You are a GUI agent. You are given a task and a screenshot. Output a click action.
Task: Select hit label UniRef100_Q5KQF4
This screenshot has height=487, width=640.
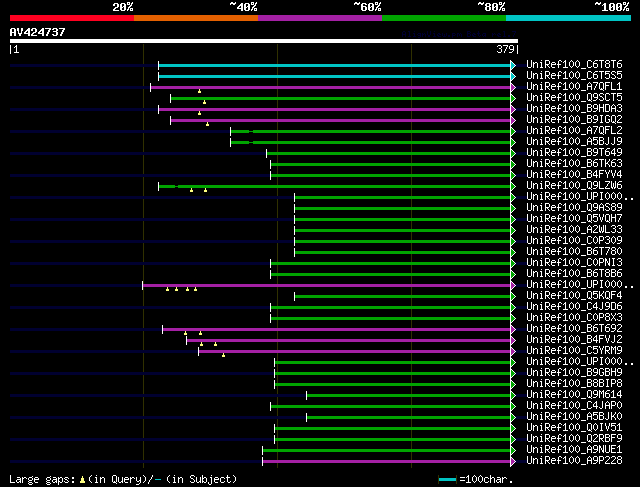[x=574, y=296]
